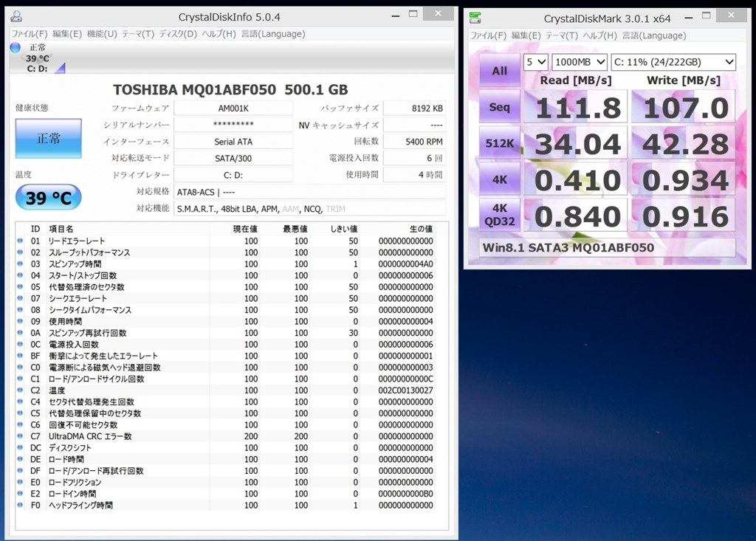
Task: Click the transfer mode field SATA/300
Action: (233, 158)
